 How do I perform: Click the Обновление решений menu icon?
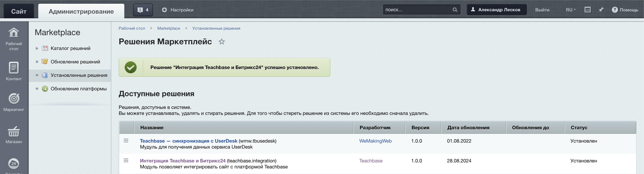tap(45, 61)
